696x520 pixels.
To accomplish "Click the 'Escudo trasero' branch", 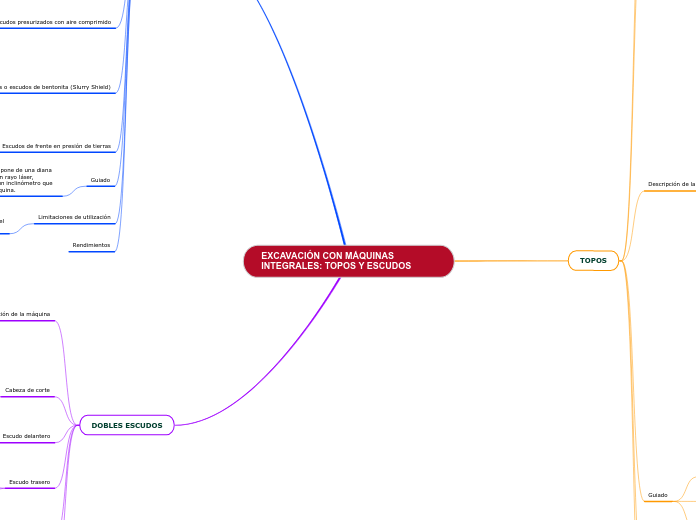I will click(30, 482).
